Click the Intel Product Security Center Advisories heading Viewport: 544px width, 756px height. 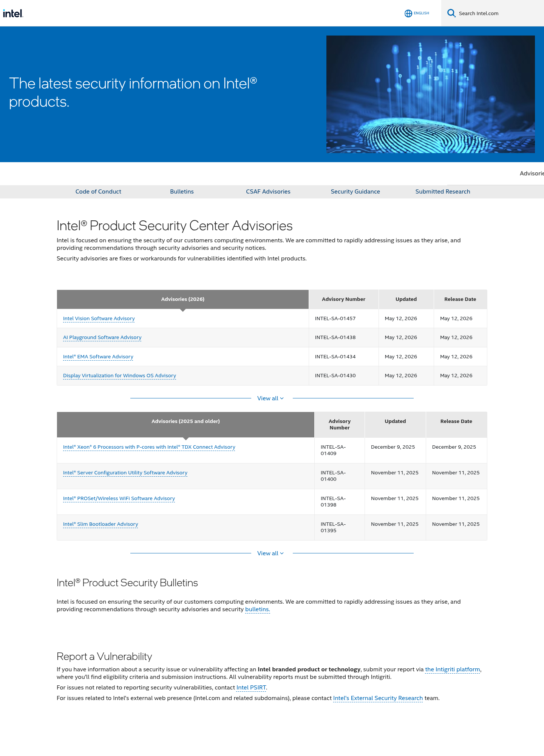(175, 226)
